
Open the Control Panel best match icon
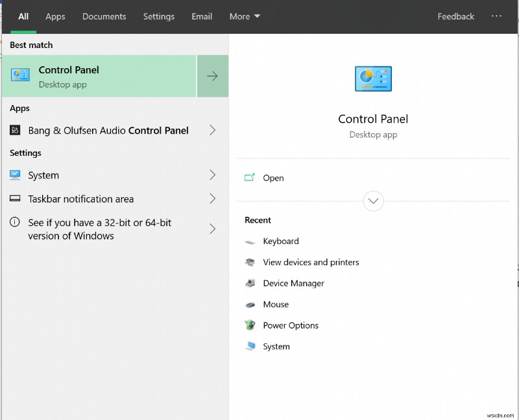pyautogui.click(x=20, y=75)
